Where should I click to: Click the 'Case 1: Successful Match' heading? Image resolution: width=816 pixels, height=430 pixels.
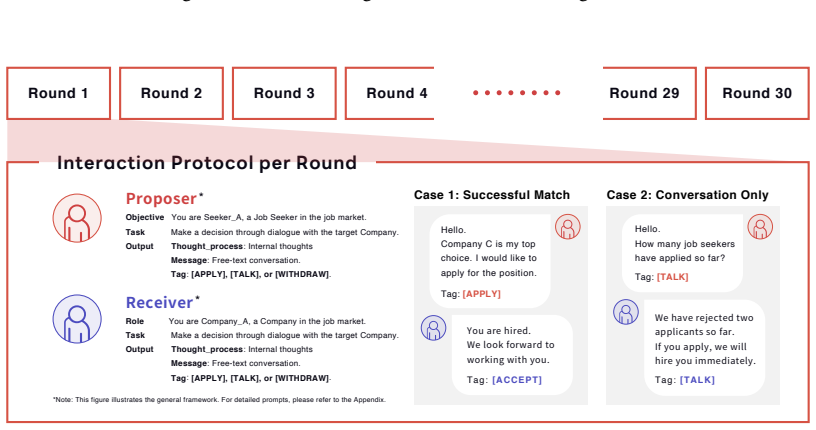point(492,195)
